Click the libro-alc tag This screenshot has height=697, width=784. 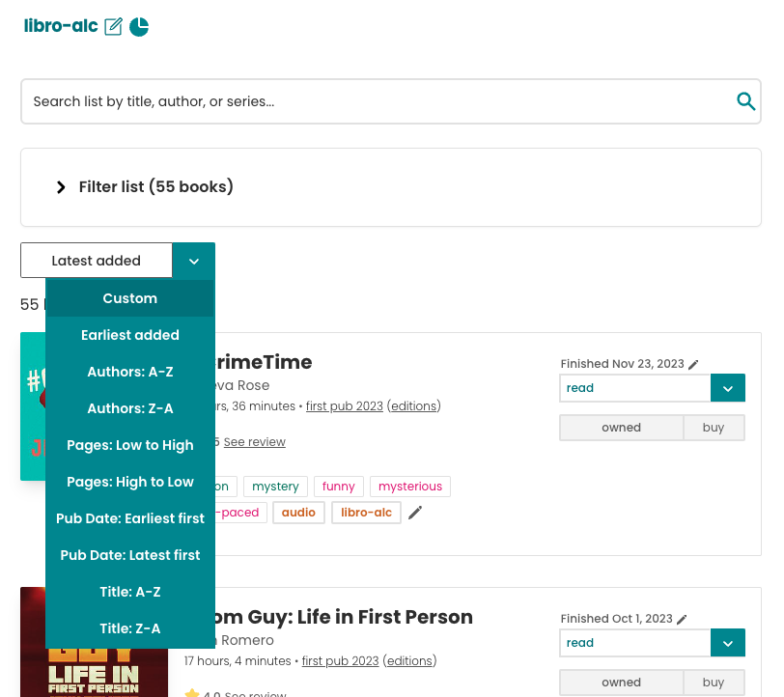click(x=367, y=513)
